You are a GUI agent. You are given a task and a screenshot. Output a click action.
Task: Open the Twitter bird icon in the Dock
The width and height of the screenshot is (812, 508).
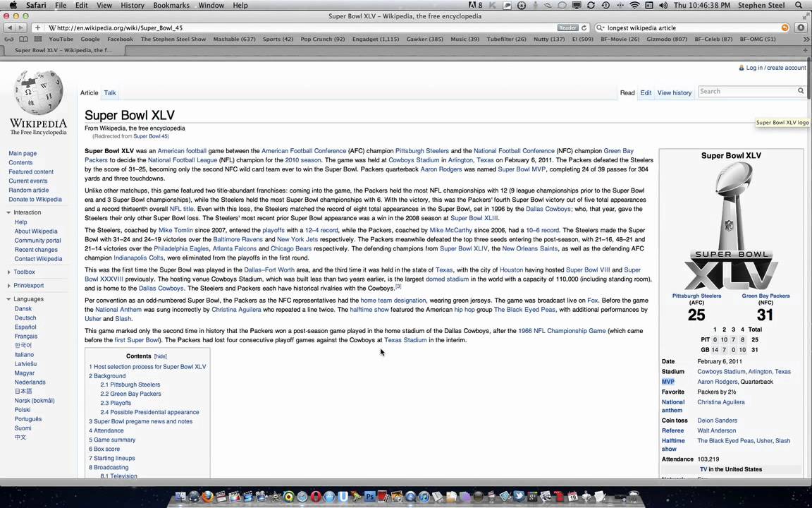click(518, 497)
